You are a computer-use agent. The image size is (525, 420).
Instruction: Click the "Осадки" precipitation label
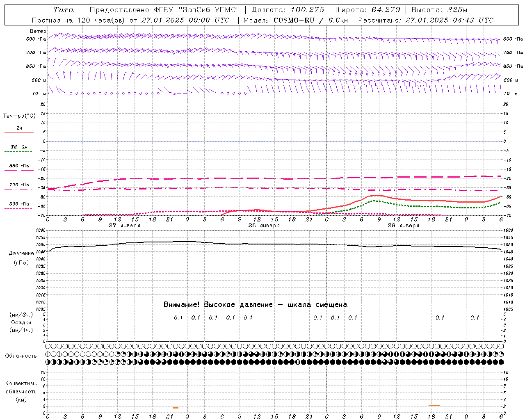click(x=21, y=322)
